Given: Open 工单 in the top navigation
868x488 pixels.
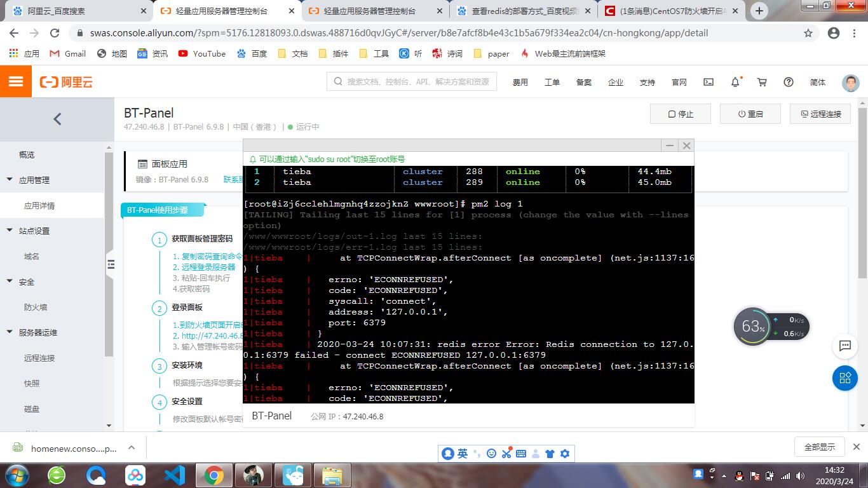Looking at the screenshot, I should (x=552, y=82).
